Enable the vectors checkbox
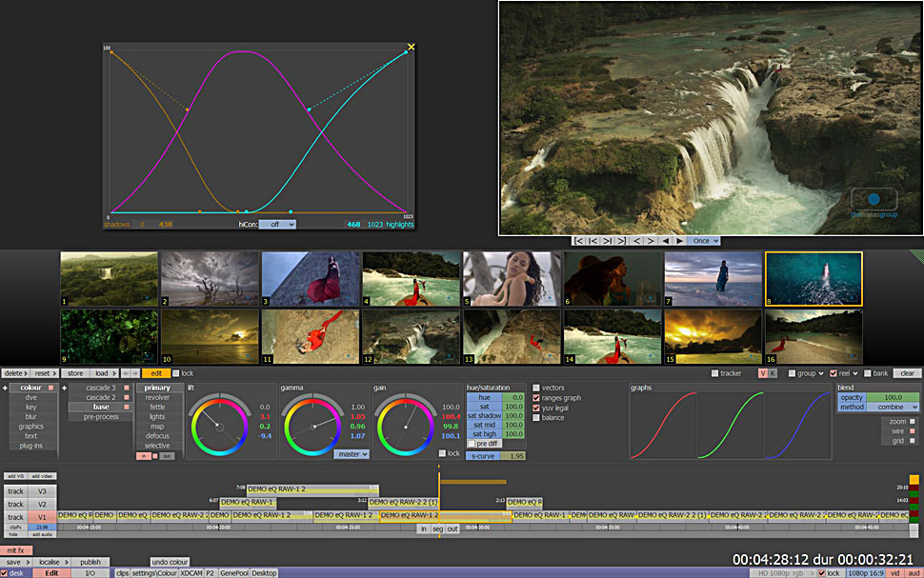Viewport: 924px width, 578px height. point(536,389)
